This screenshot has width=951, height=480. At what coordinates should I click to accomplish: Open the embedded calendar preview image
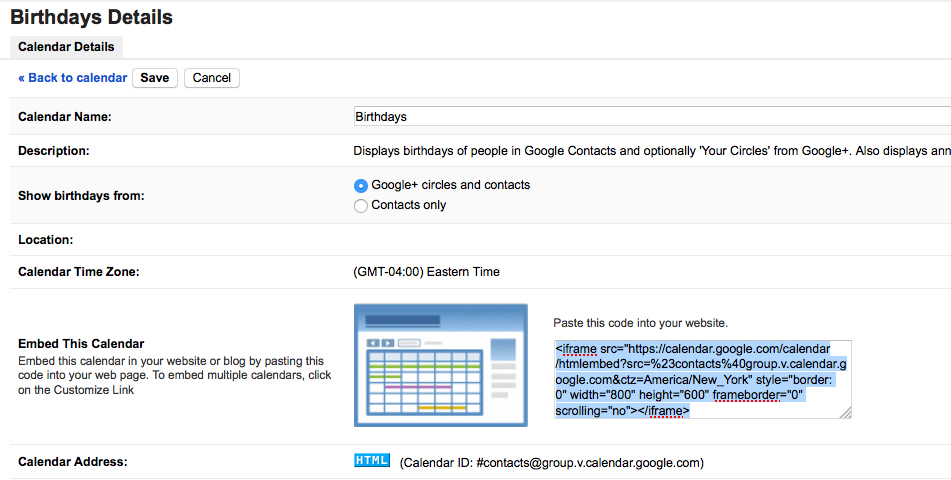tap(441, 365)
